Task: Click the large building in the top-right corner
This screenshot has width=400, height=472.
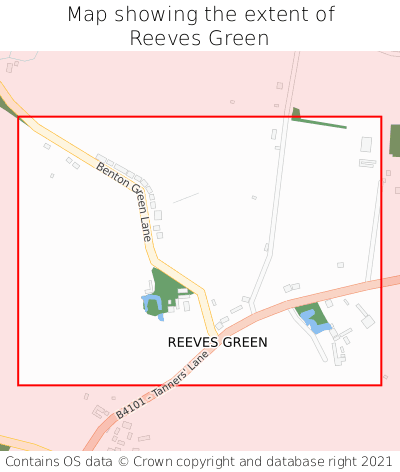Action: (x=366, y=145)
